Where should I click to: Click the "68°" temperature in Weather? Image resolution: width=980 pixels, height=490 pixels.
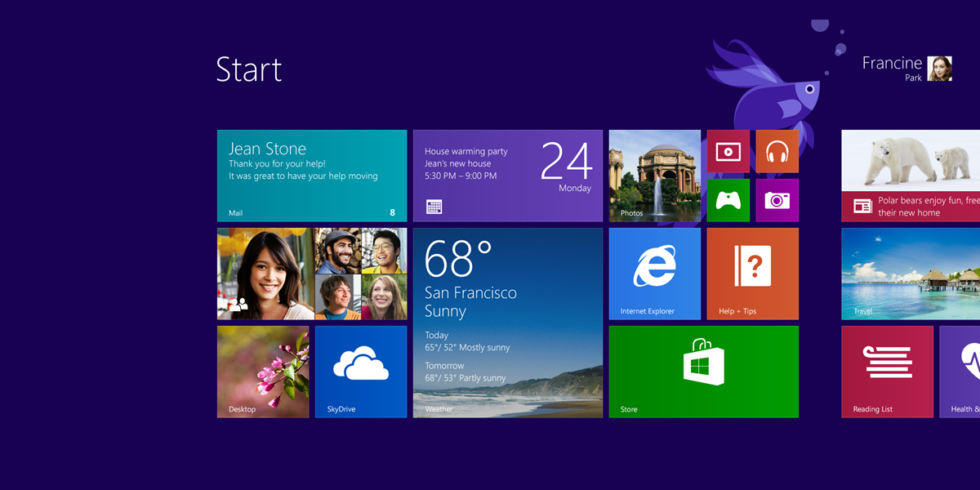[x=458, y=259]
